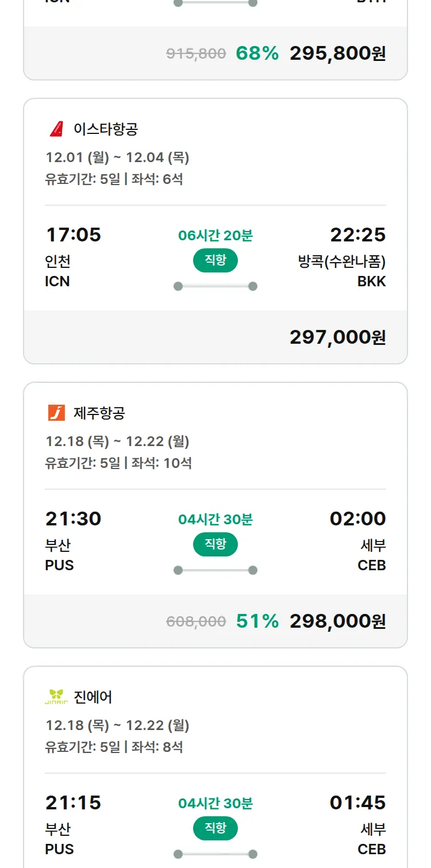Click the Jin Air butterfly logo icon
The image size is (431, 868).
56,697
